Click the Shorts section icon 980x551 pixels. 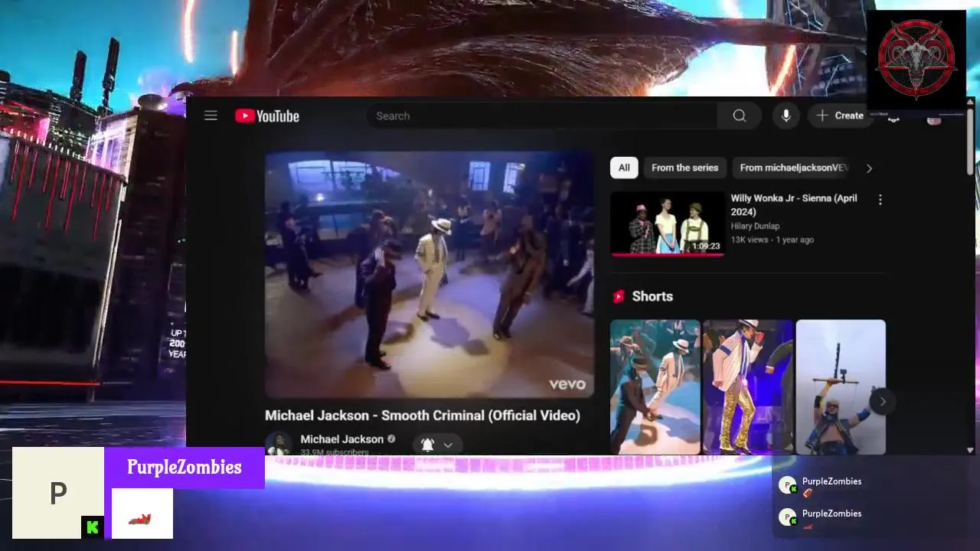[x=619, y=296]
